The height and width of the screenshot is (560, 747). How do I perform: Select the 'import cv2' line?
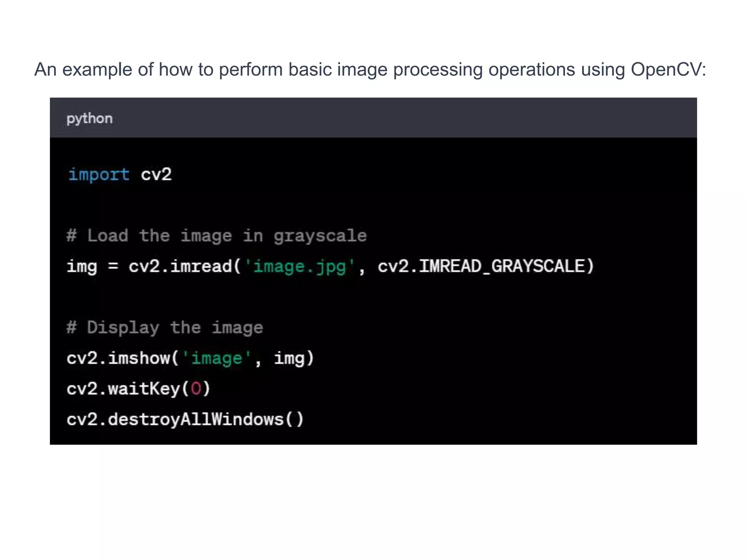click(x=120, y=174)
